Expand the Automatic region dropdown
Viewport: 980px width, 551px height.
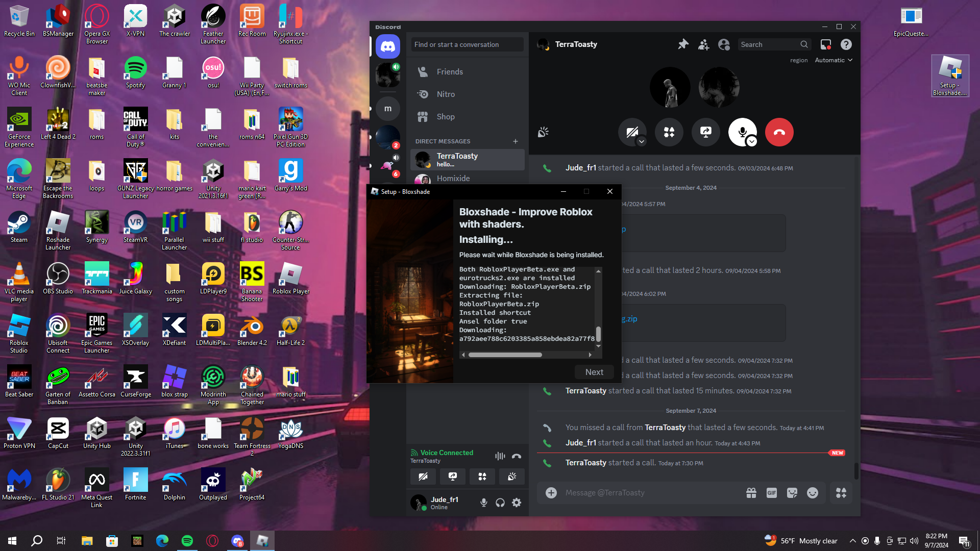834,60
